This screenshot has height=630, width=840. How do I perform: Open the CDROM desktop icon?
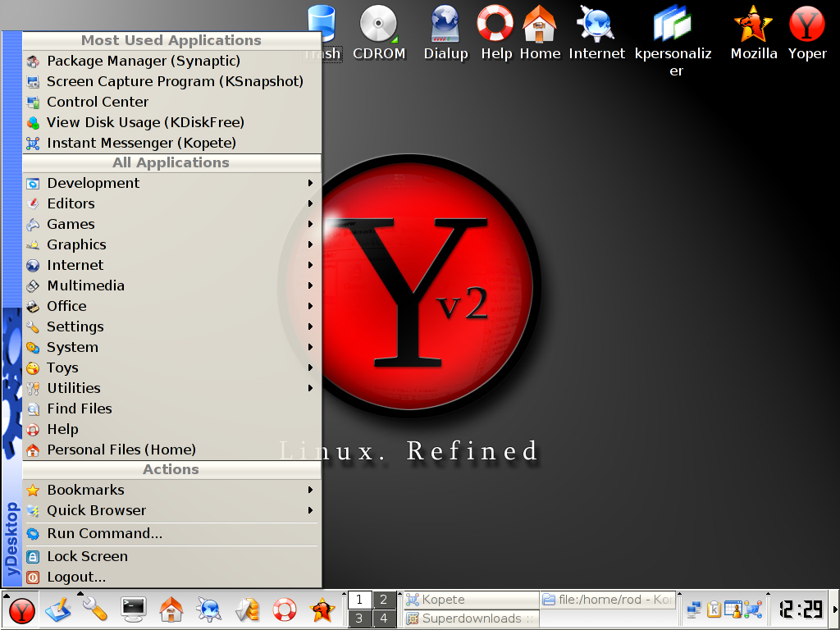coord(379,32)
